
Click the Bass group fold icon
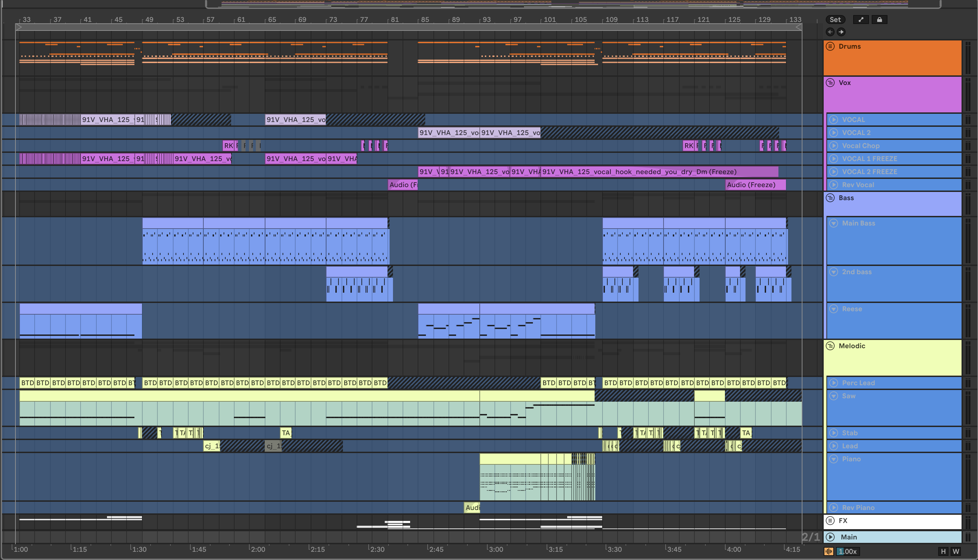830,198
